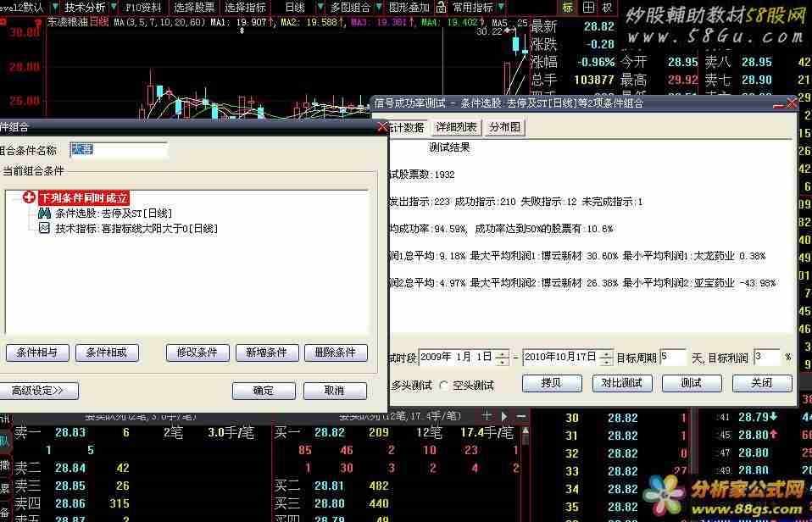Open the 选择股票 toolbar item
This screenshot has height=522, width=812.
194,8
